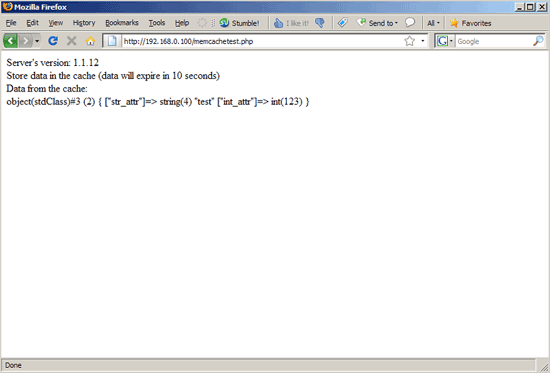Click the resize grip in the status bar corner
Screen dimensions: 550x373
(x=544, y=367)
